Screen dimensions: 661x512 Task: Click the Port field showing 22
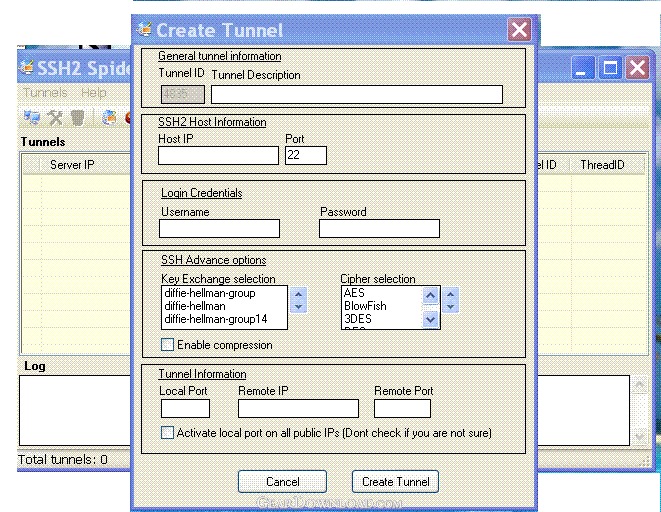306,155
